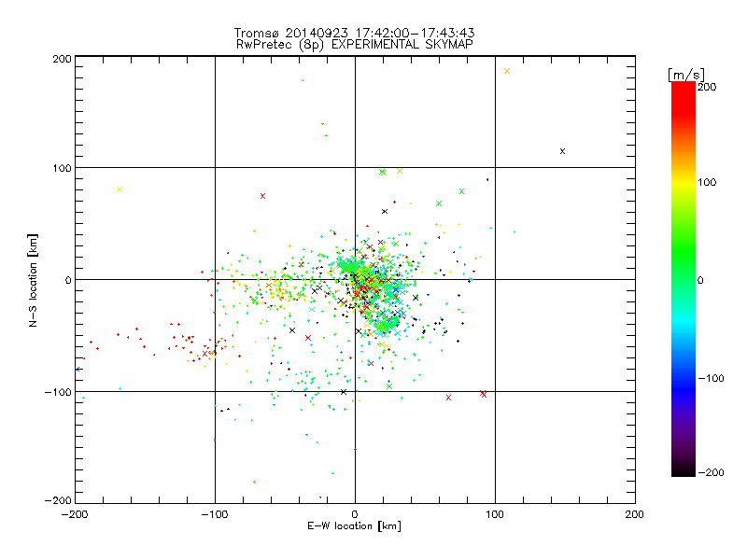The height and width of the screenshot is (560, 747).
Task: Click the '-100' label beside the colorbar
Action: click(711, 379)
